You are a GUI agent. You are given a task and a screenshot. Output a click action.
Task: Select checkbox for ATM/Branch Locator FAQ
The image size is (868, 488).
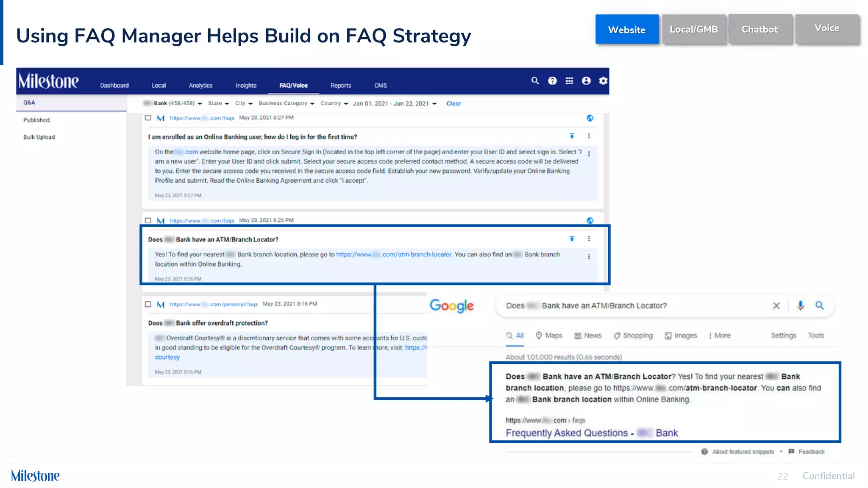coord(148,220)
